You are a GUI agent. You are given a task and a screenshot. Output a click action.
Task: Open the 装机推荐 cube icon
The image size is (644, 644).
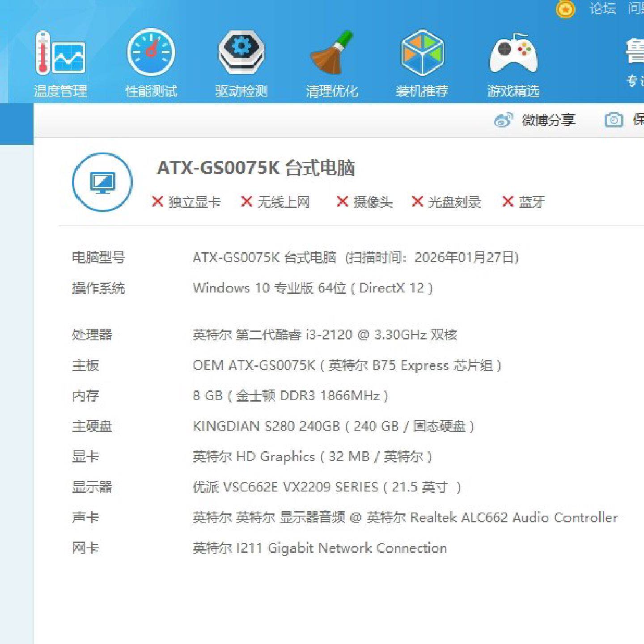pyautogui.click(x=422, y=52)
